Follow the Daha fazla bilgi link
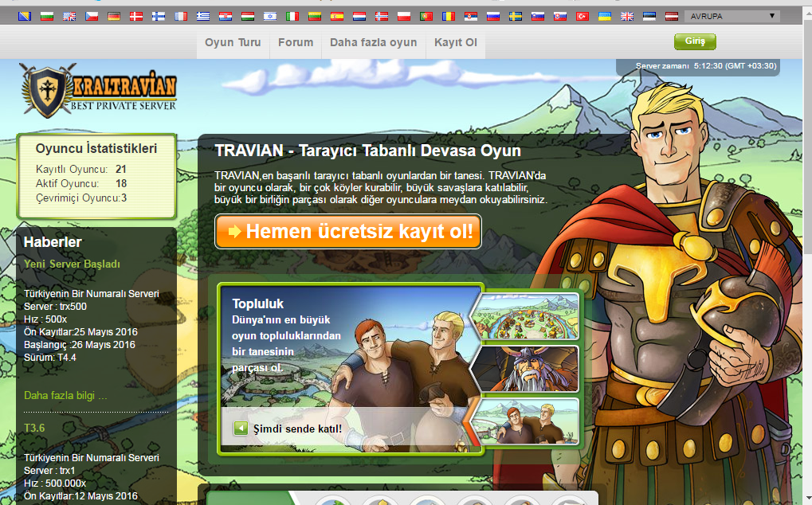This screenshot has width=812, height=505. click(66, 396)
